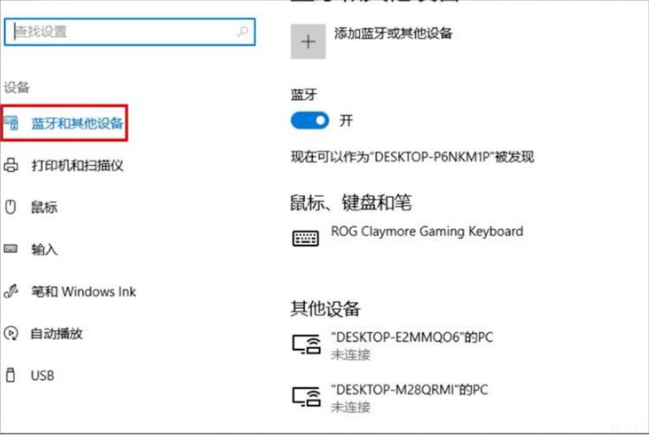Open 笔和 Windows Ink settings

84,291
